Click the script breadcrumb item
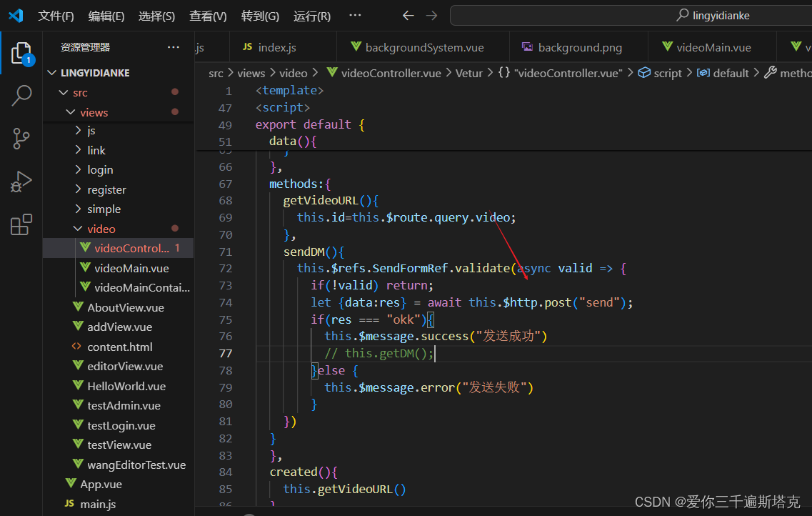Viewport: 812px width, 516px height. 667,73
